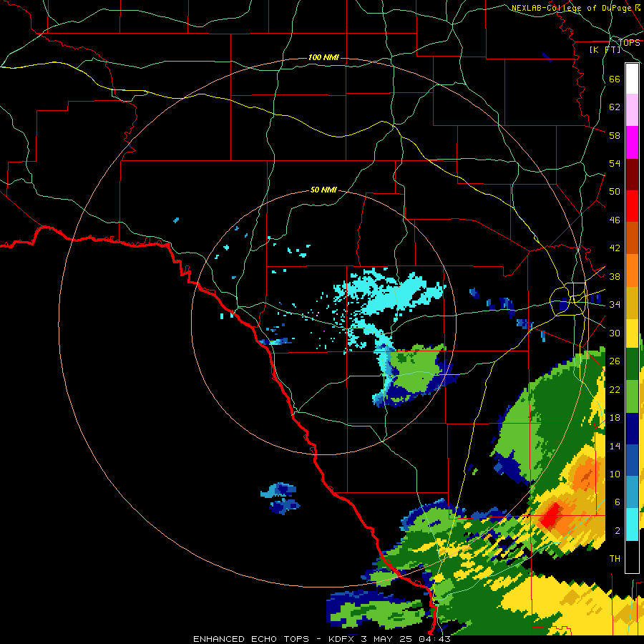
Task: Click the 2 label on the scale
Action: (618, 530)
